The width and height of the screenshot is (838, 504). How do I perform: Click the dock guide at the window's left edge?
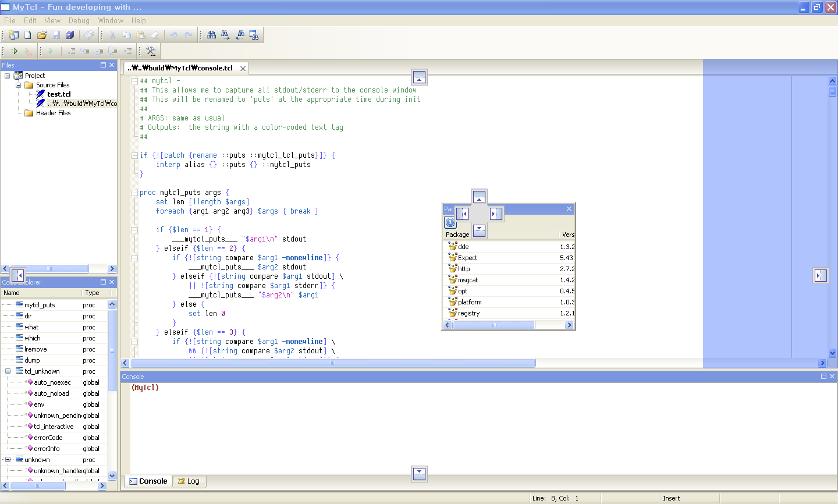coord(18,275)
